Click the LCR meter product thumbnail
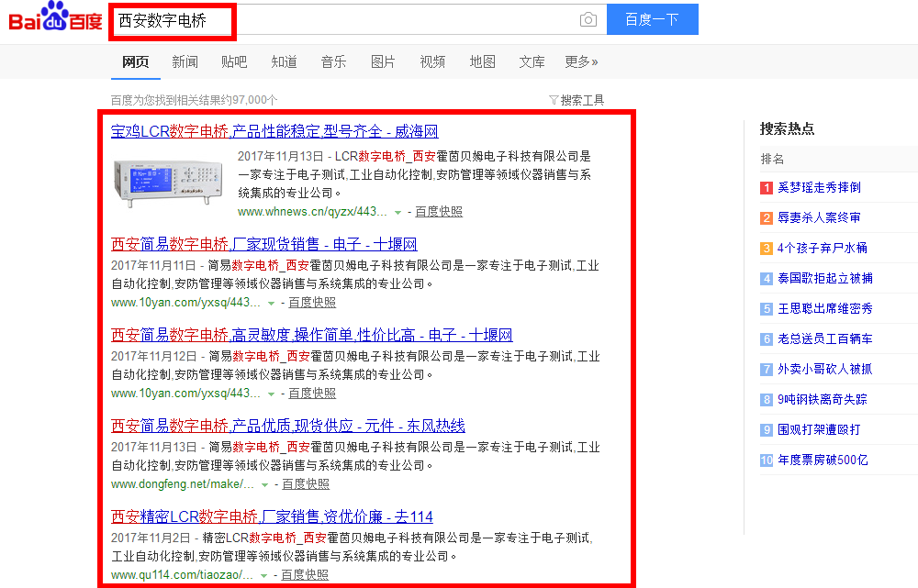 click(x=169, y=183)
